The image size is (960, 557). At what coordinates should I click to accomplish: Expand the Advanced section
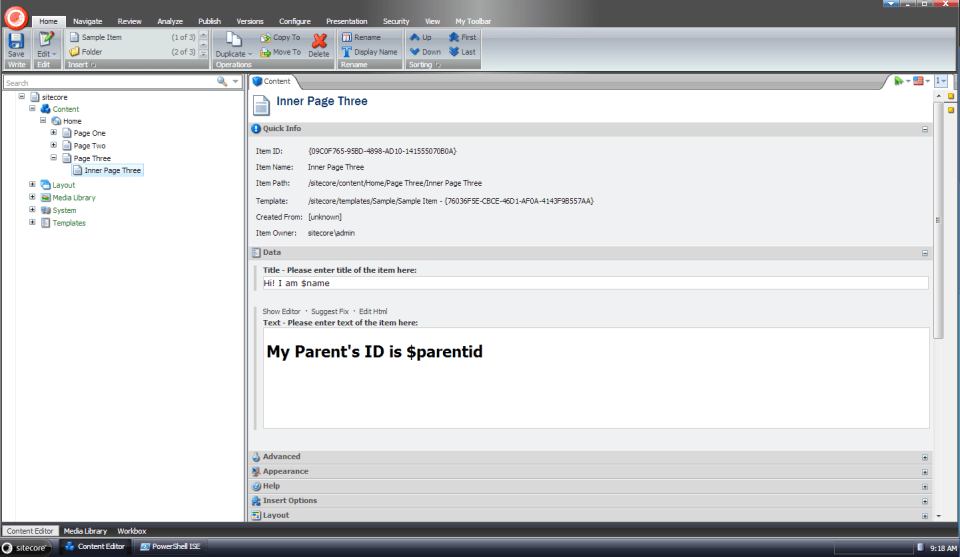click(x=925, y=457)
